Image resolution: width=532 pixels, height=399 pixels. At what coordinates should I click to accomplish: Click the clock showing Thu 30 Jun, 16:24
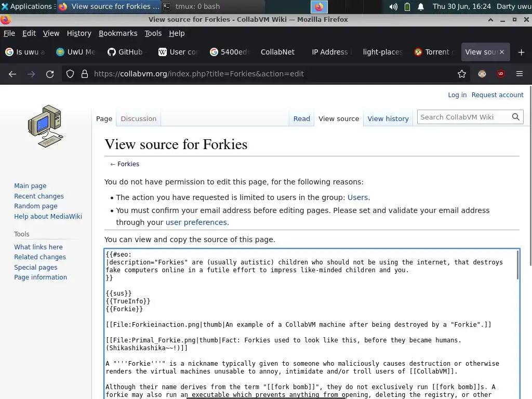[x=461, y=6]
